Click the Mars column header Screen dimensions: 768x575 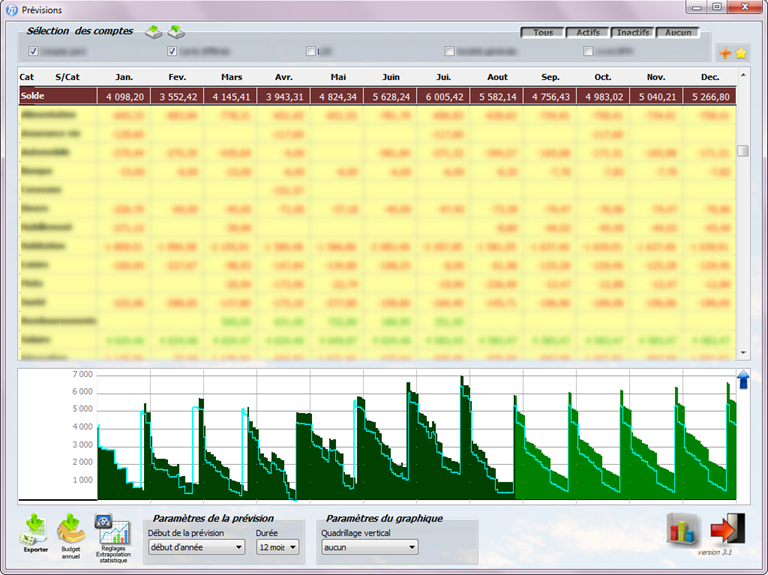click(x=231, y=77)
